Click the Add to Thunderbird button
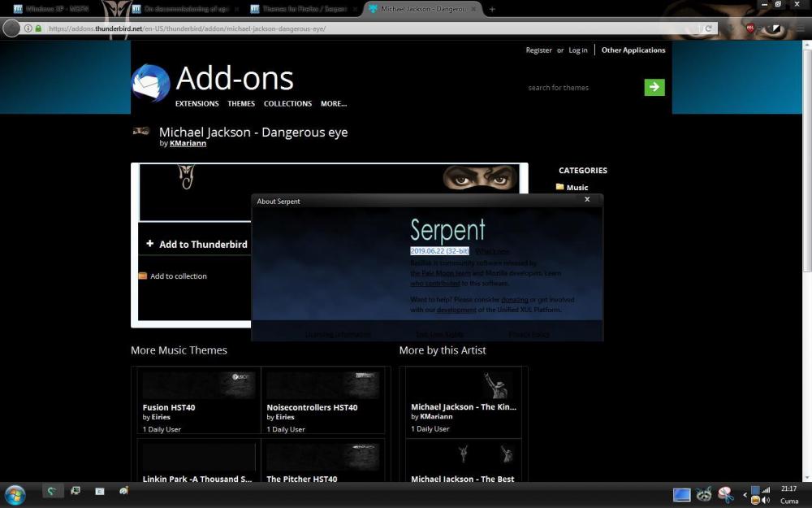 pyautogui.click(x=197, y=244)
